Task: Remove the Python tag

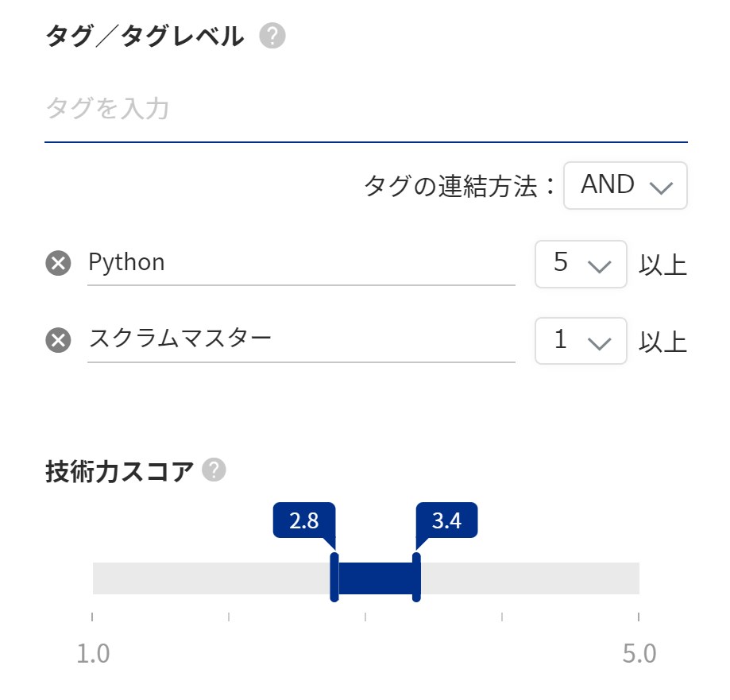Action: tap(58, 263)
